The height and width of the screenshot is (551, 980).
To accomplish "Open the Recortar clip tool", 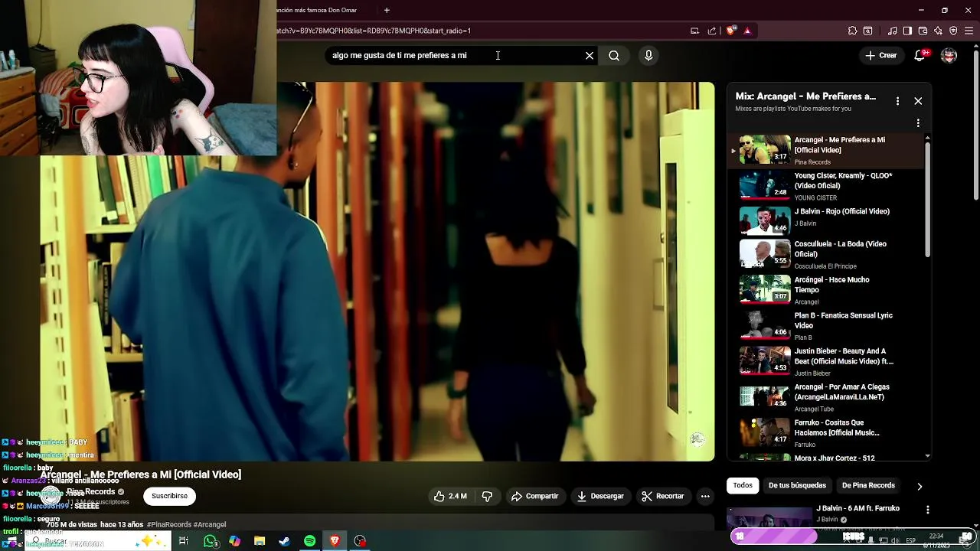I will click(663, 496).
